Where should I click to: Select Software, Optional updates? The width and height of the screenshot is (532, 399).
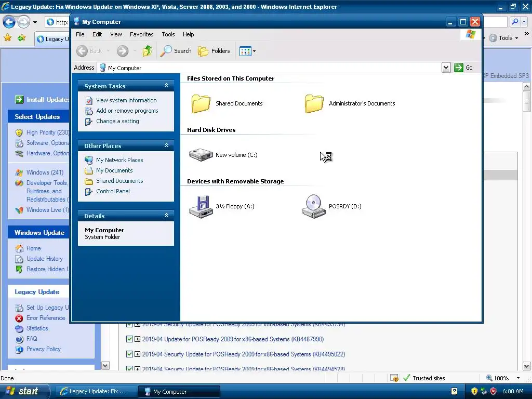[47, 143]
